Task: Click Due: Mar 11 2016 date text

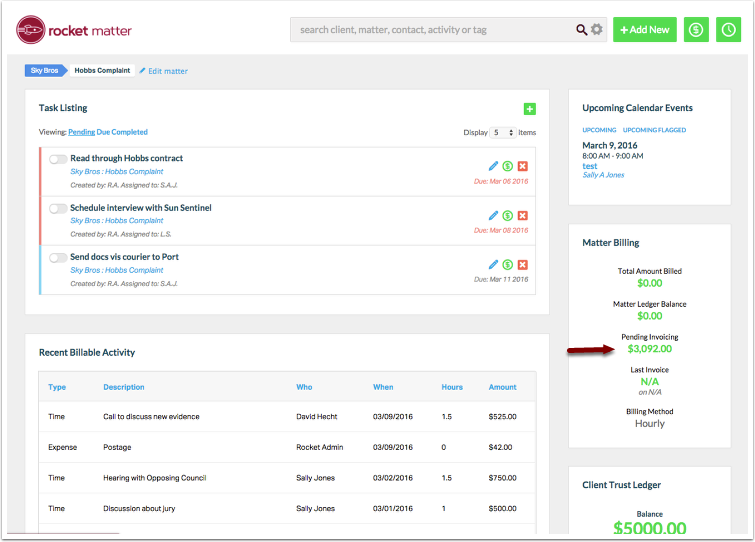Action: [x=501, y=279]
